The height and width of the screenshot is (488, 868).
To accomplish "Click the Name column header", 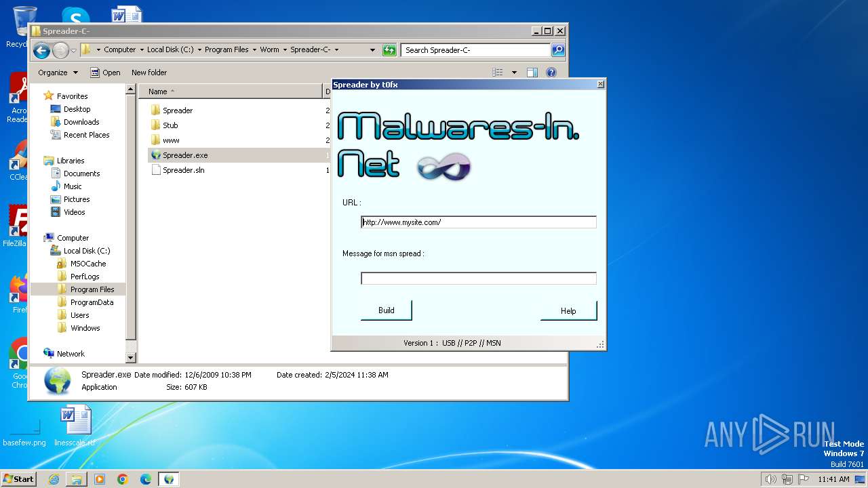I will 231,91.
